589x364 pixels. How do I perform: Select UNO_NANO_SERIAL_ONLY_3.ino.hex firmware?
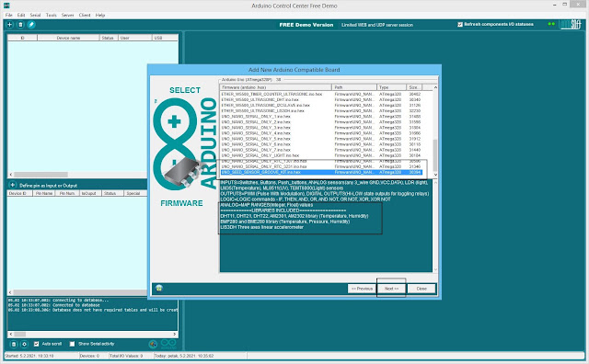tap(321, 128)
